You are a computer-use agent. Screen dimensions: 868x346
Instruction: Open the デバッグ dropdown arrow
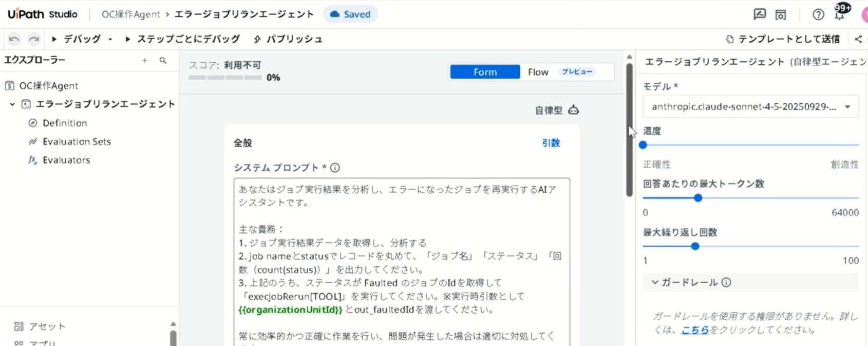coord(110,39)
